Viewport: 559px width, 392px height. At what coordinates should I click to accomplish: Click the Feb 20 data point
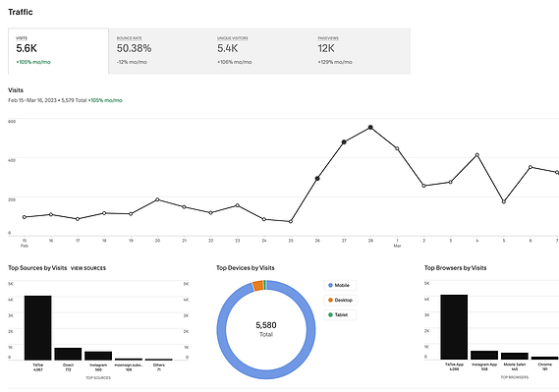pyautogui.click(x=157, y=199)
